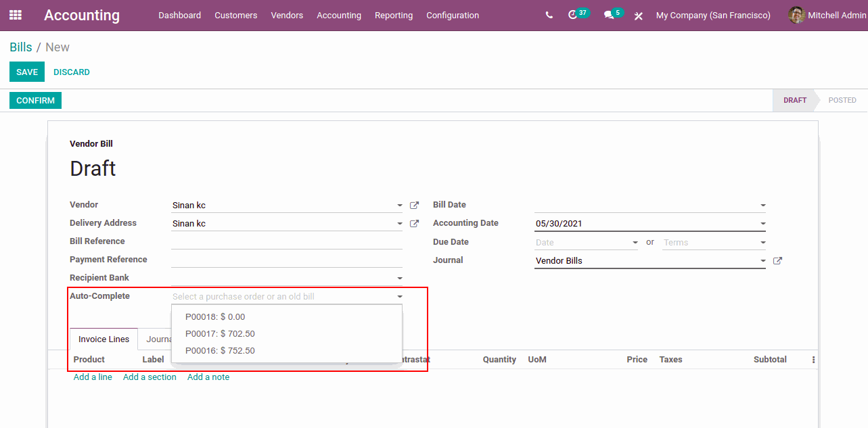Open Journal external link icon
The image size is (868, 428).
[777, 261]
